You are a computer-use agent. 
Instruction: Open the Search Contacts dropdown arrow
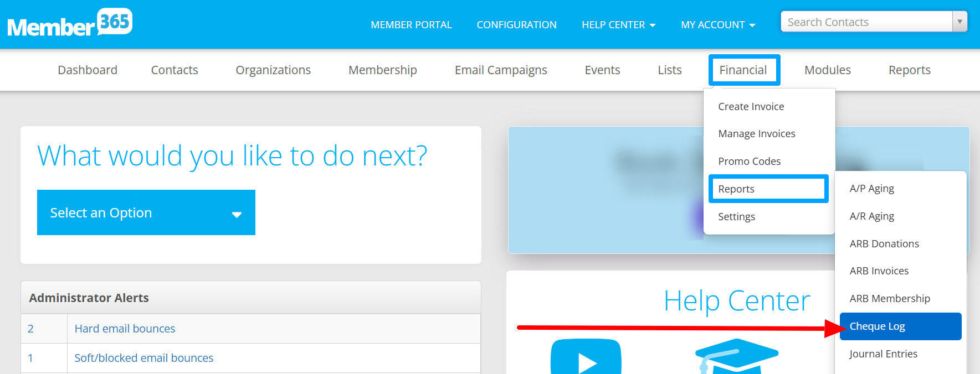(x=960, y=22)
